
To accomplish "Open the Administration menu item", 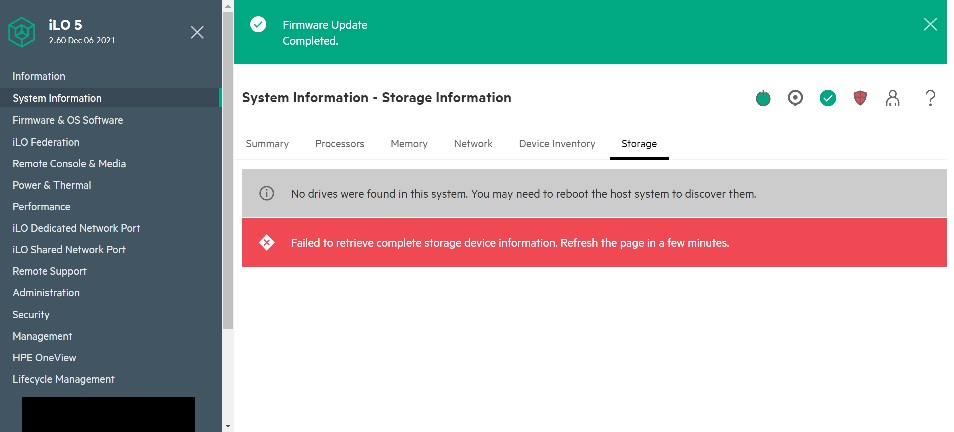I will coord(46,293).
